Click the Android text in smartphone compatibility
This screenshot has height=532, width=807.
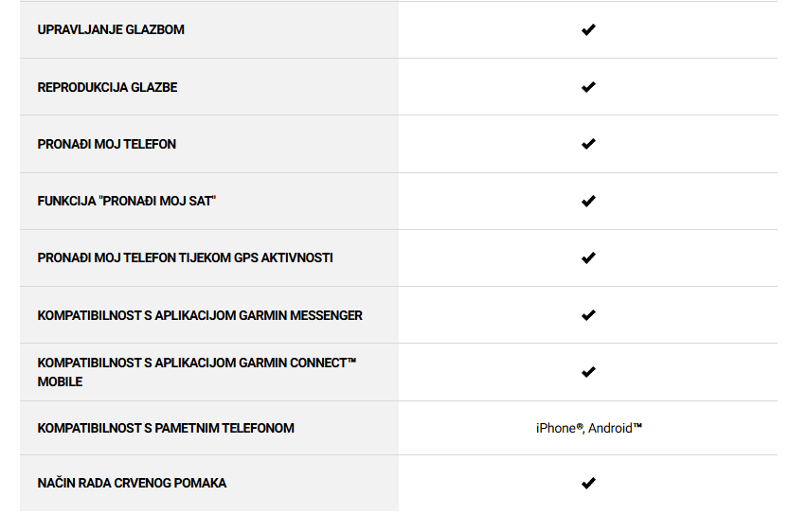point(615,428)
